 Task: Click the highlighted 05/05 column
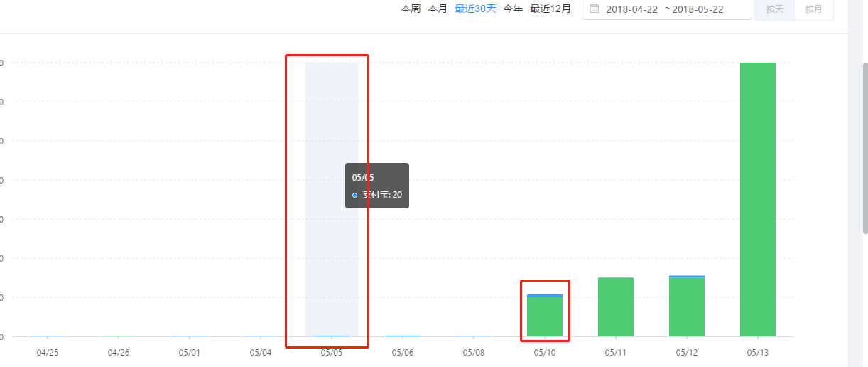tap(332, 199)
